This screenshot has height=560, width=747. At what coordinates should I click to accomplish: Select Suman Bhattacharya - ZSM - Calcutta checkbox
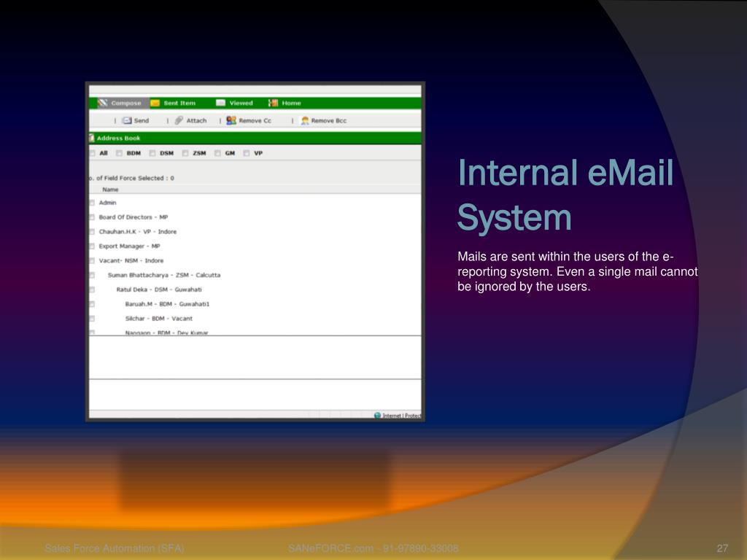point(92,275)
